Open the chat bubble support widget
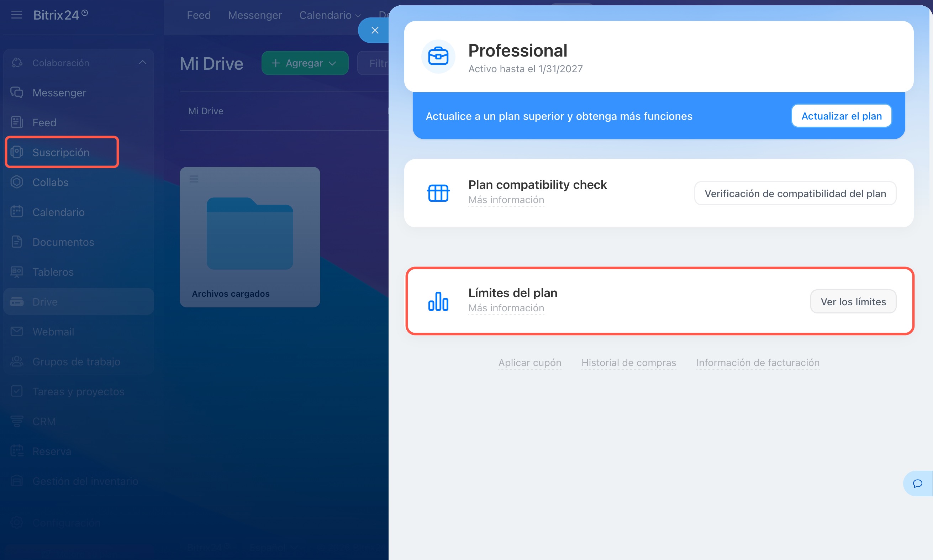This screenshot has height=560, width=933. pyautogui.click(x=918, y=484)
